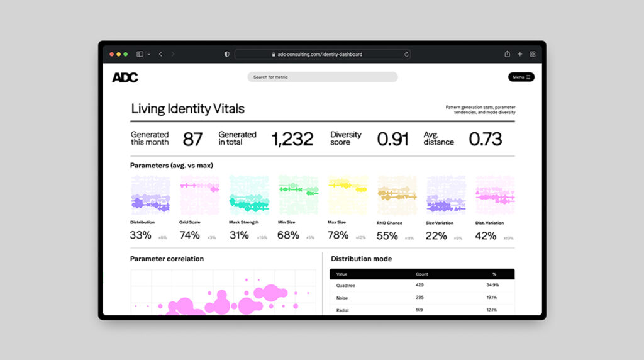The width and height of the screenshot is (644, 360).
Task: Toggle the Safari sidebar icon
Action: click(140, 54)
